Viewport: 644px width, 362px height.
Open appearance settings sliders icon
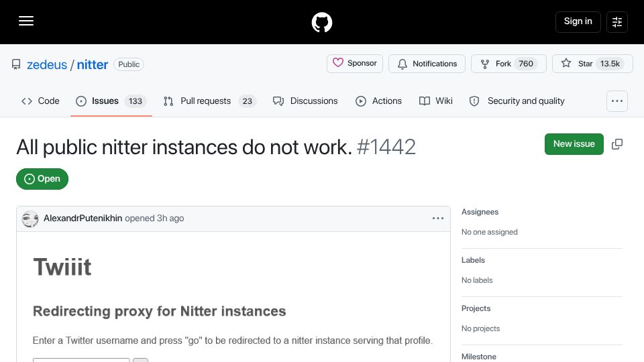[x=617, y=21]
